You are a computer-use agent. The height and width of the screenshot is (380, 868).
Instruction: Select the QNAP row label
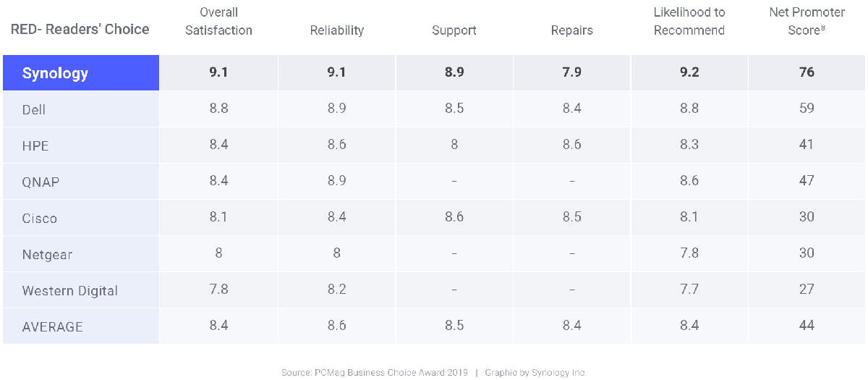coord(41,182)
